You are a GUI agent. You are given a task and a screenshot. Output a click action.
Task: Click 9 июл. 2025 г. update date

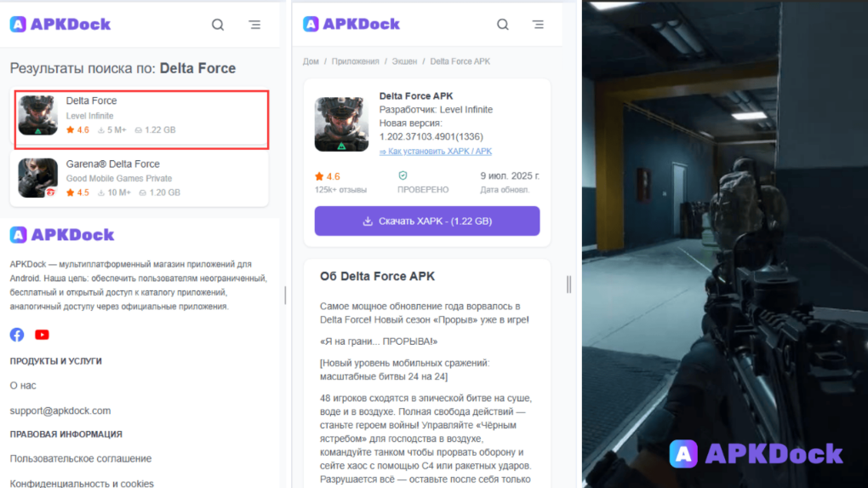510,175
